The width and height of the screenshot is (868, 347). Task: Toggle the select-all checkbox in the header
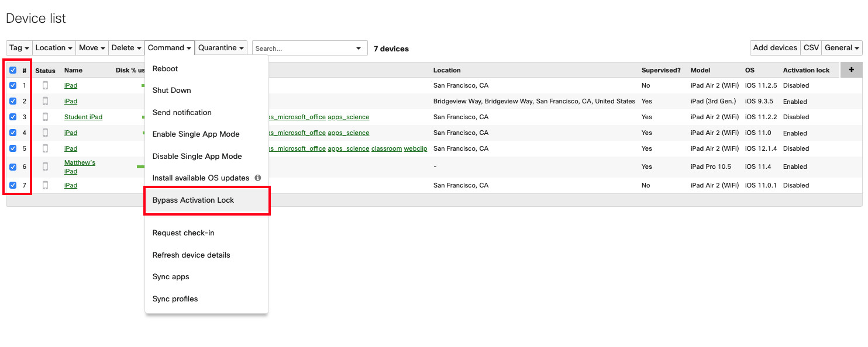tap(13, 70)
